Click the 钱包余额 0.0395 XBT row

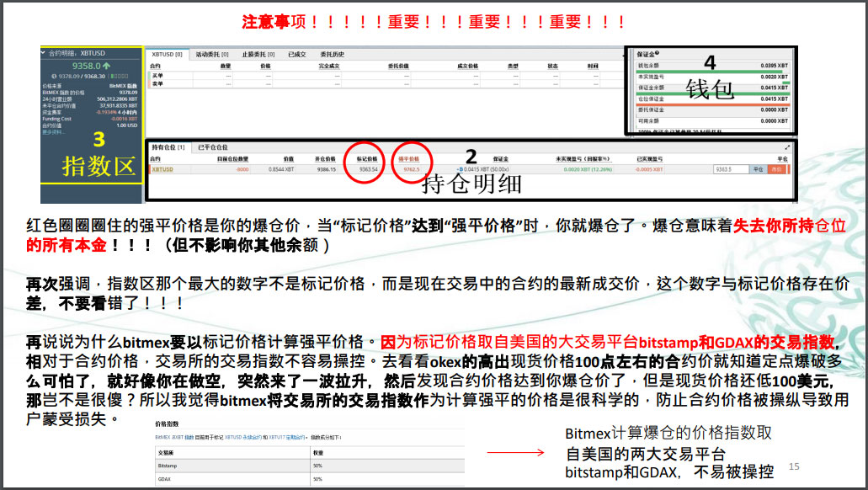click(712, 66)
